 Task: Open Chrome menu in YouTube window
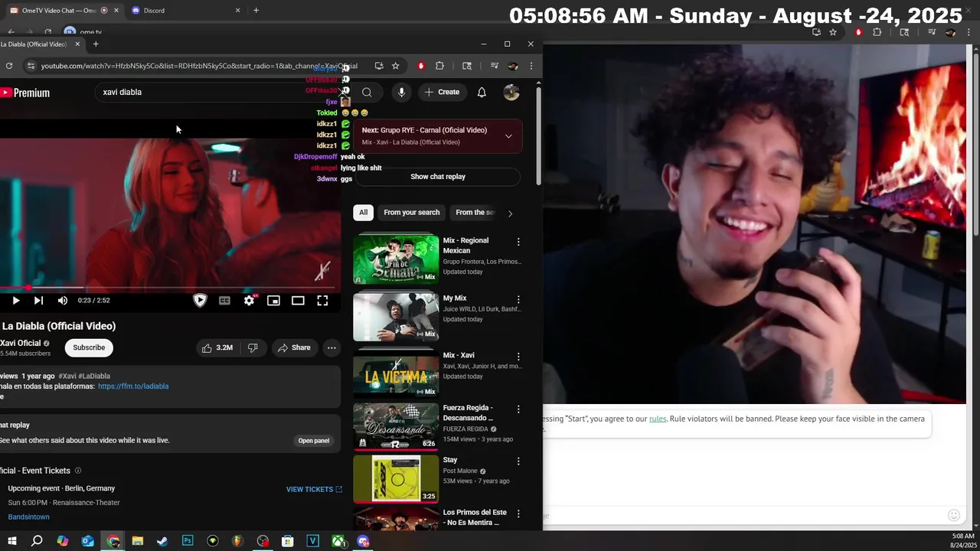point(531,66)
